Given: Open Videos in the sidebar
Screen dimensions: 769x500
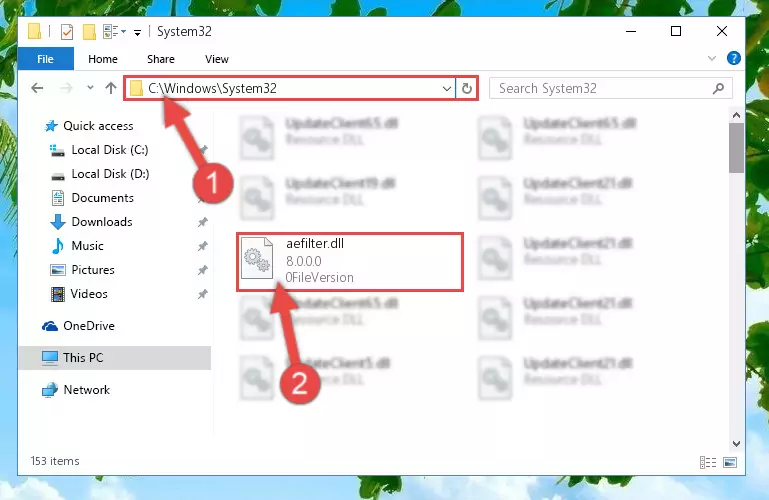Looking at the screenshot, I should (89, 294).
